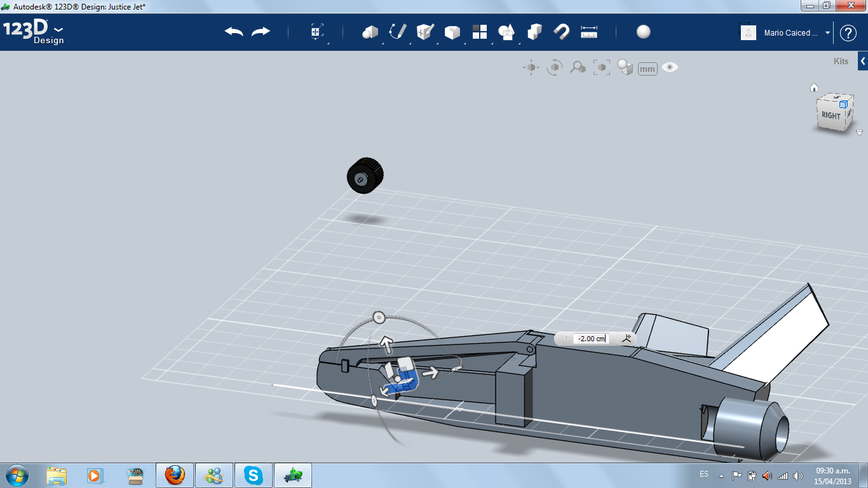This screenshot has width=868, height=488.
Task: Open the Primitives shapes menu
Action: coord(370,32)
